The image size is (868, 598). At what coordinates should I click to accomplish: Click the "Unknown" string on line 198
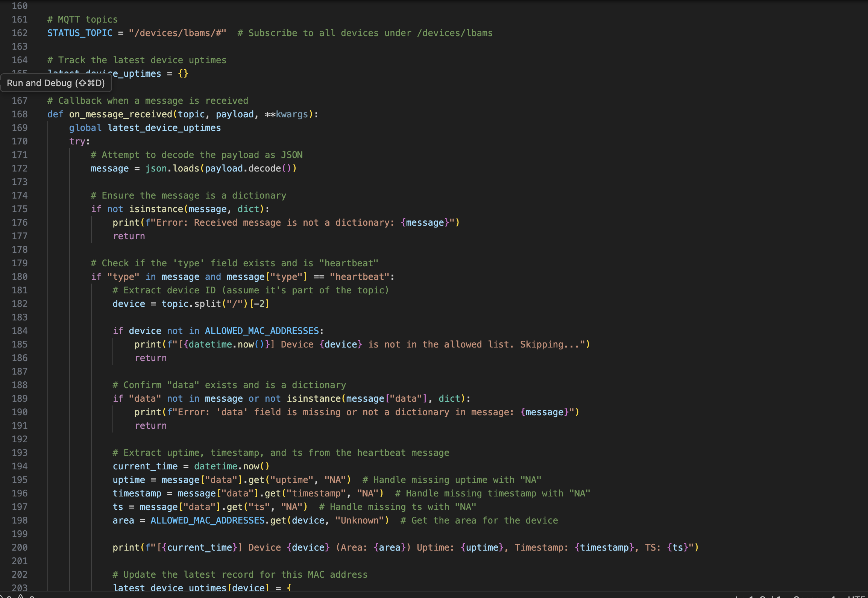[360, 521]
